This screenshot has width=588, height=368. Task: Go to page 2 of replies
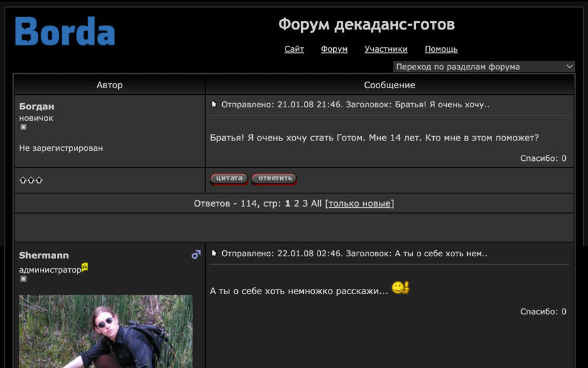coord(297,203)
